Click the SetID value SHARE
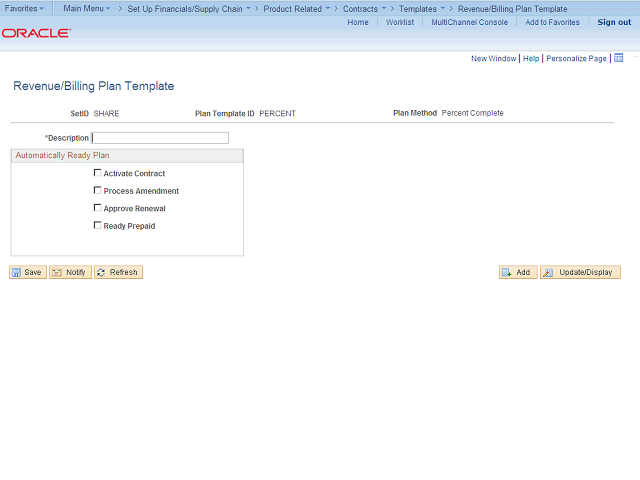The height and width of the screenshot is (480, 640). [x=107, y=113]
